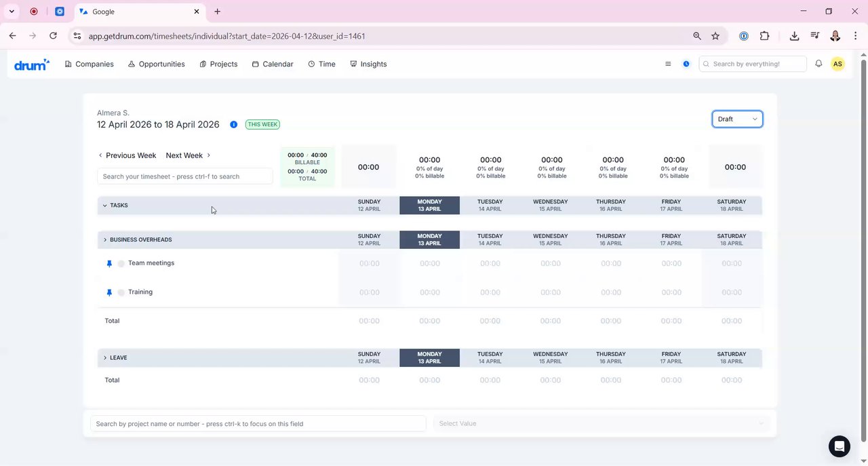Click Training Wednesday time cell
Viewport: 868px width, 466px height.
click(550, 293)
